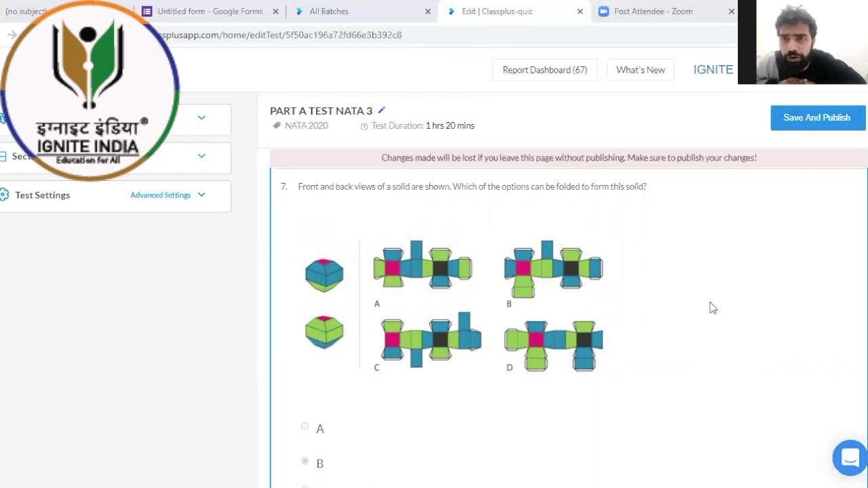Screen dimensions: 868x488
Task: Click the solid back view image with green top
Action: click(x=324, y=332)
